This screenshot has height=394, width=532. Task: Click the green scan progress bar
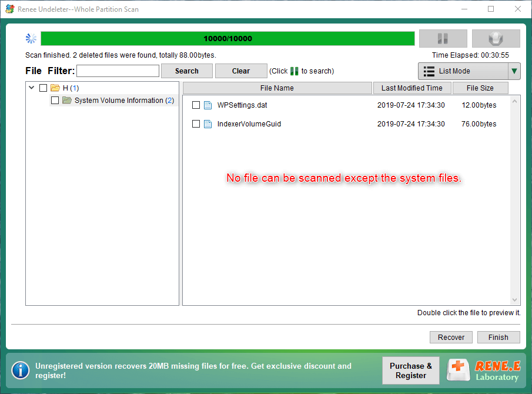(x=227, y=39)
